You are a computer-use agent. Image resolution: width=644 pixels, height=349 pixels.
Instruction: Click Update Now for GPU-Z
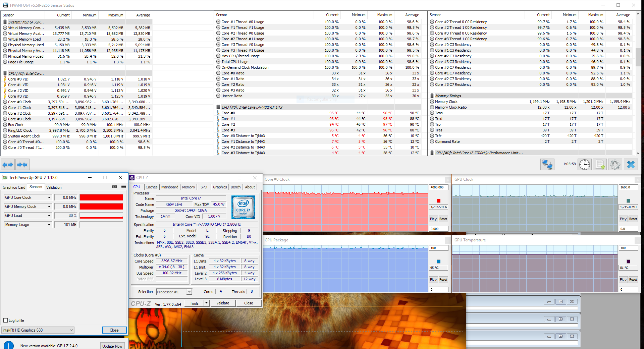[112, 346]
